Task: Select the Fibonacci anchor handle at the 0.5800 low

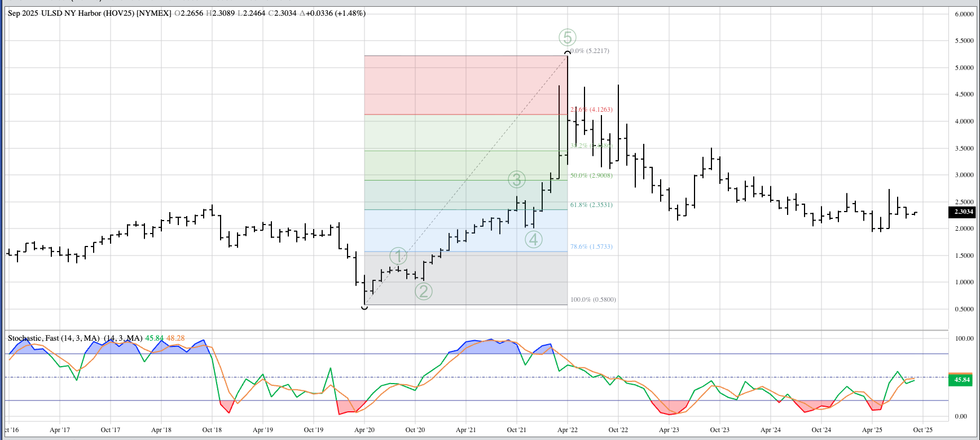Action: click(x=364, y=307)
